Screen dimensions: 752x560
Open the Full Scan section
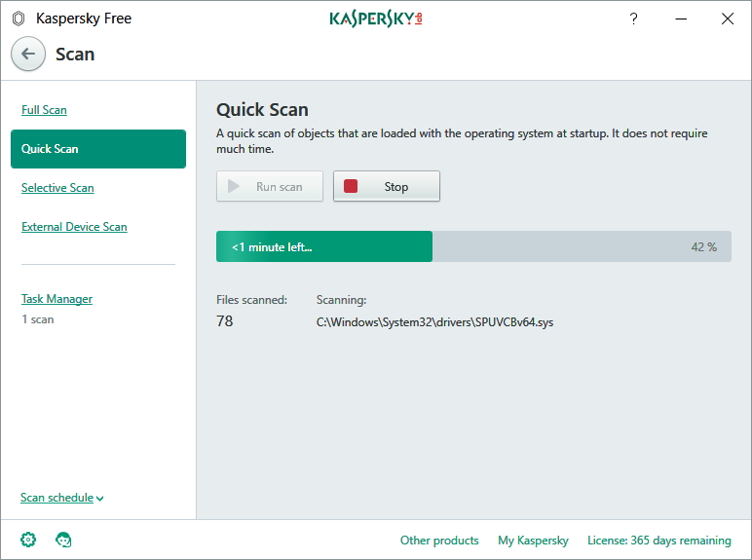coord(44,110)
